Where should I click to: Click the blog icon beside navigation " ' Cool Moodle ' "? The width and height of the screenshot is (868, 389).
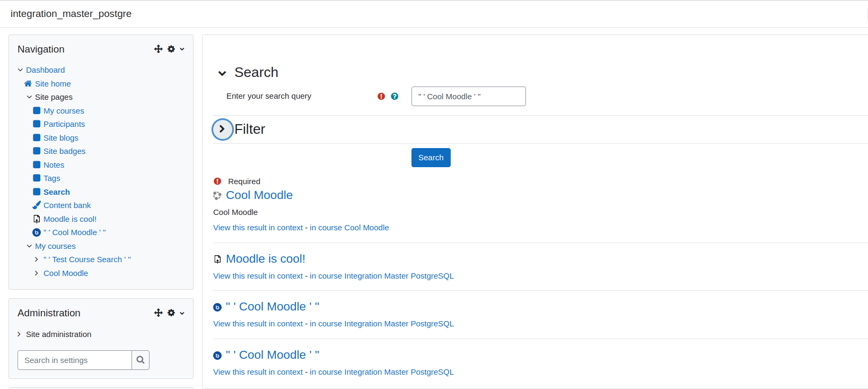click(x=37, y=232)
